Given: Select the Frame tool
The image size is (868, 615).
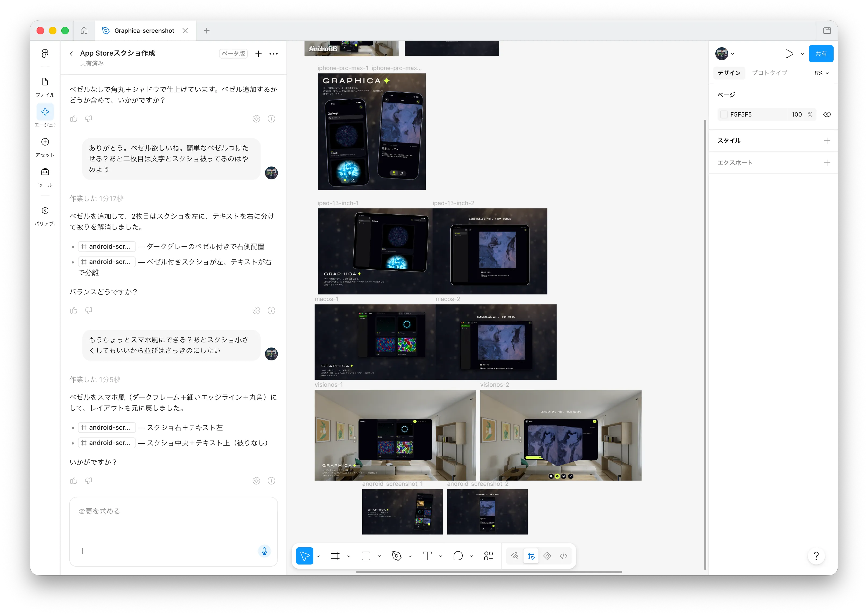Looking at the screenshot, I should [x=335, y=556].
